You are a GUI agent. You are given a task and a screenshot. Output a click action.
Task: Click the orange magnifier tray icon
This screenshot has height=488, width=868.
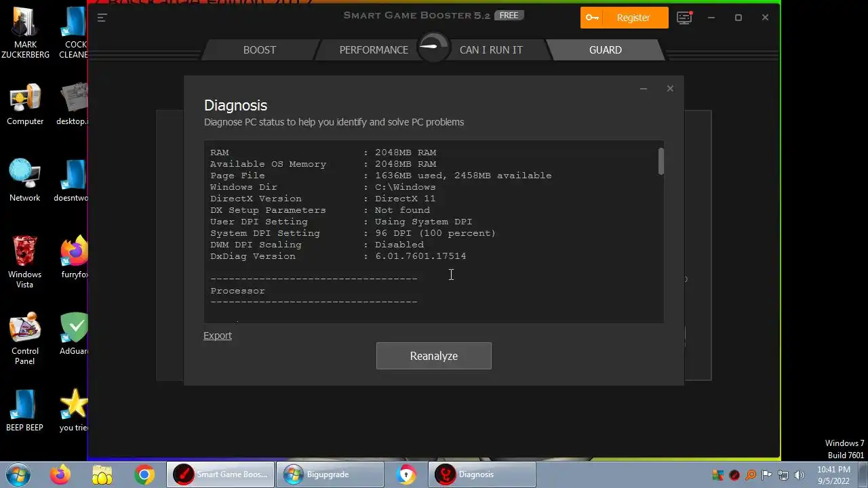click(x=751, y=475)
